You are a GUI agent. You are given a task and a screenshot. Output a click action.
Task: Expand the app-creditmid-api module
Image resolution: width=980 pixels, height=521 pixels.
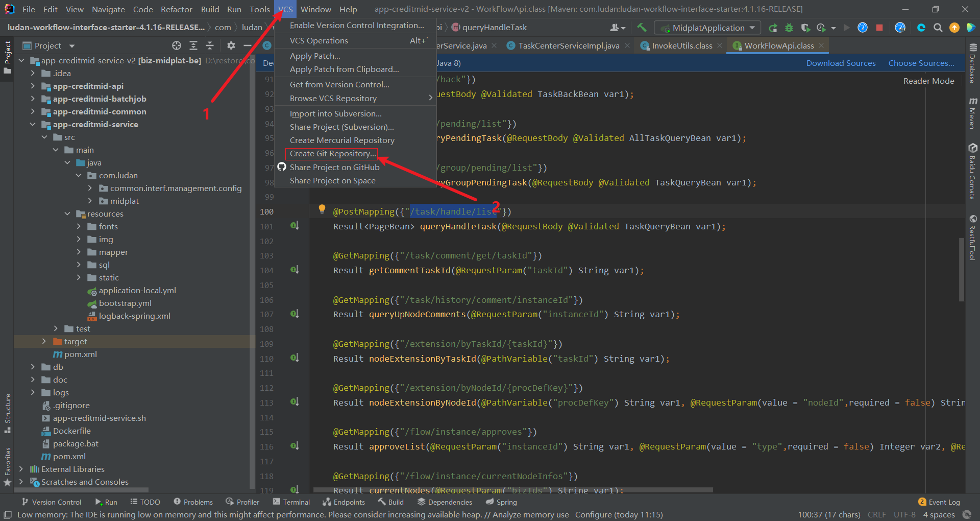pos(33,86)
